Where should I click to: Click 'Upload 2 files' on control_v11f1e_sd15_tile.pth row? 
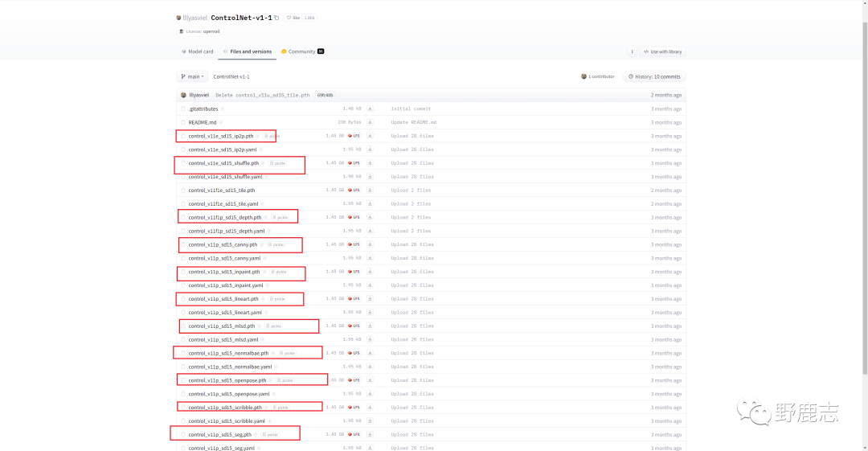coord(411,190)
